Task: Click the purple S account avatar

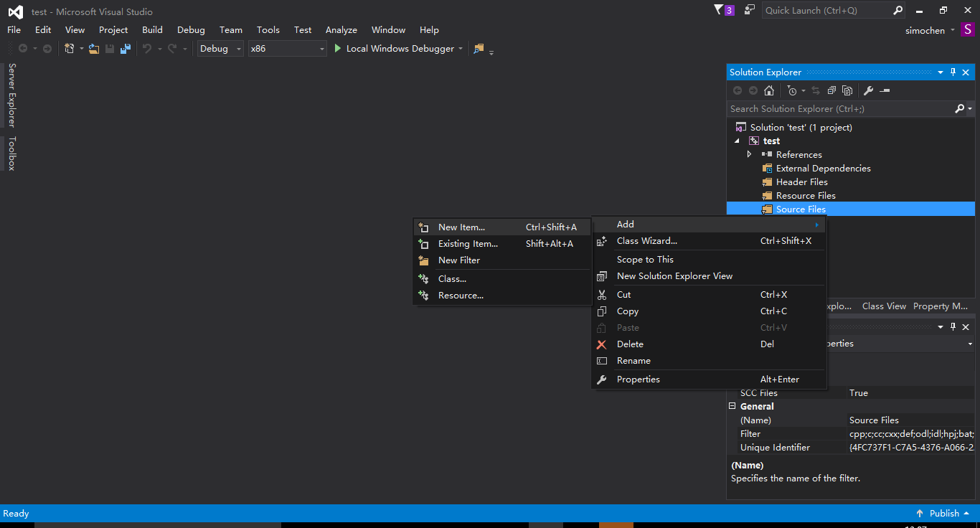Action: pyautogui.click(x=968, y=30)
